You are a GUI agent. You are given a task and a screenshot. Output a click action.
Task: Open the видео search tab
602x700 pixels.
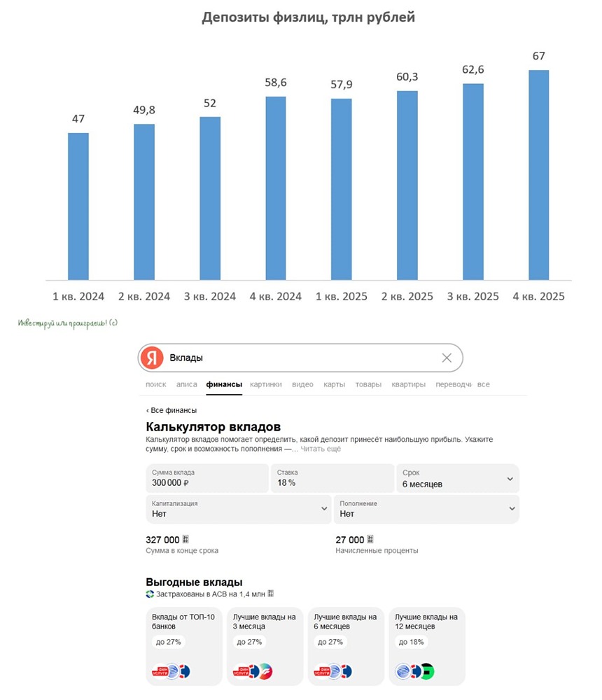[302, 384]
